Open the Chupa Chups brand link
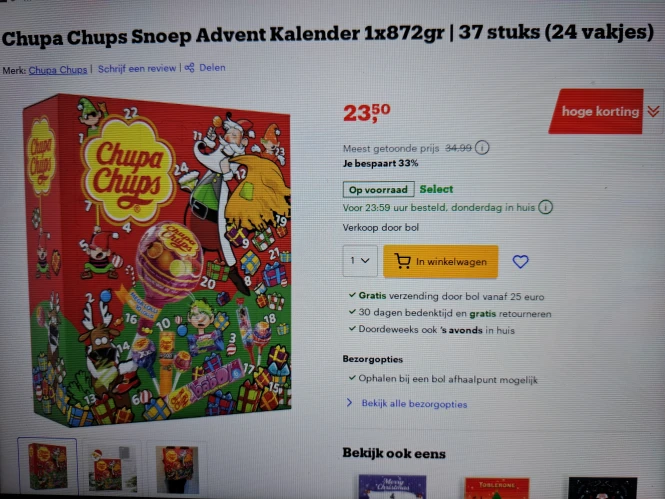This screenshot has height=499, width=665. [x=58, y=70]
